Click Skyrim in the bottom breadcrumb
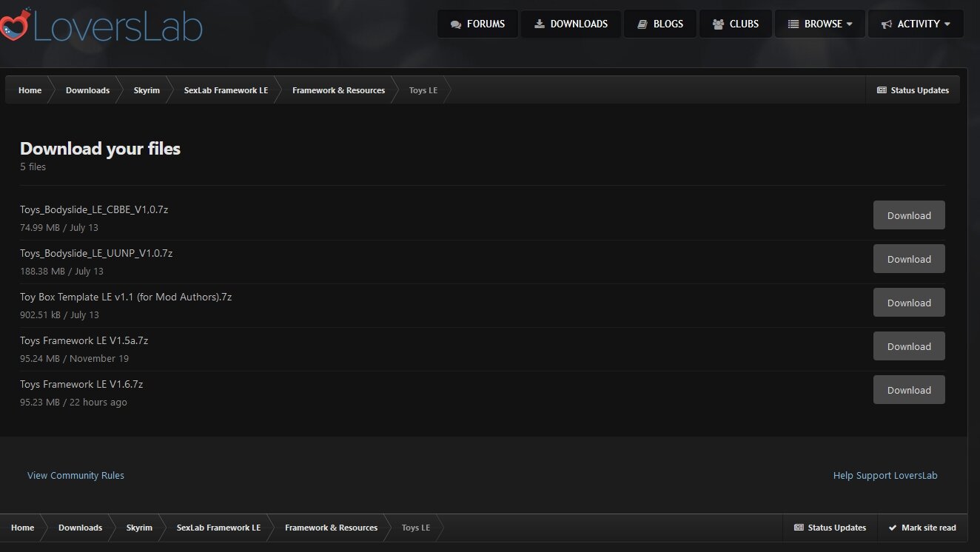This screenshot has height=552, width=980. [x=139, y=528]
